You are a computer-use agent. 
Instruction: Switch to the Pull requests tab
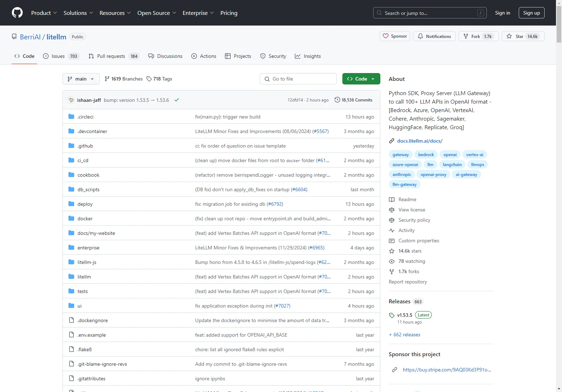[114, 56]
